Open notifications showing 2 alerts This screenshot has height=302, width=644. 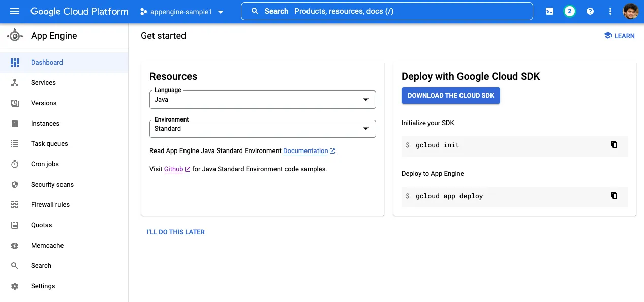(x=569, y=11)
